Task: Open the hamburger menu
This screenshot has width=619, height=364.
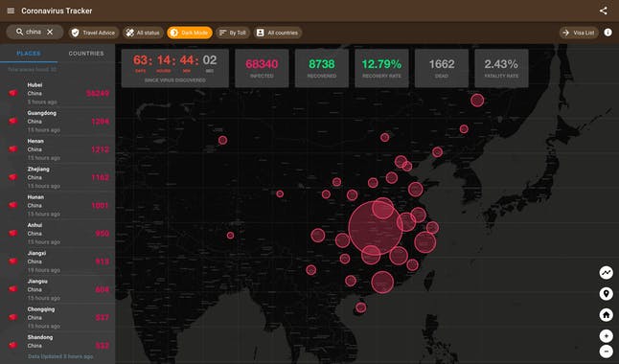Action: click(11, 11)
